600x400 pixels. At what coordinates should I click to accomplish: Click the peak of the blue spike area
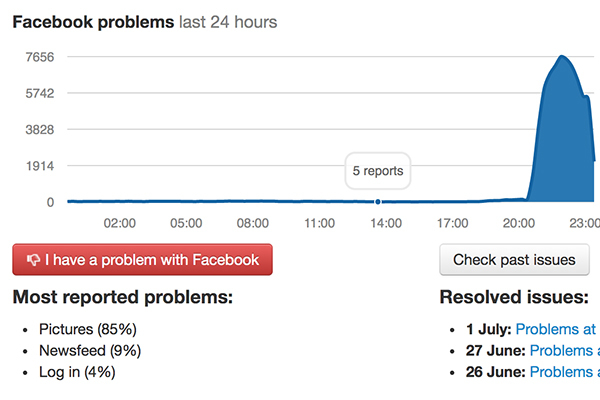point(563,58)
